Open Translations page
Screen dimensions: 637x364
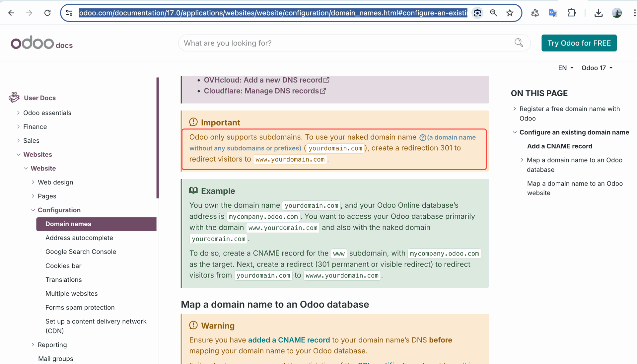[x=64, y=280]
